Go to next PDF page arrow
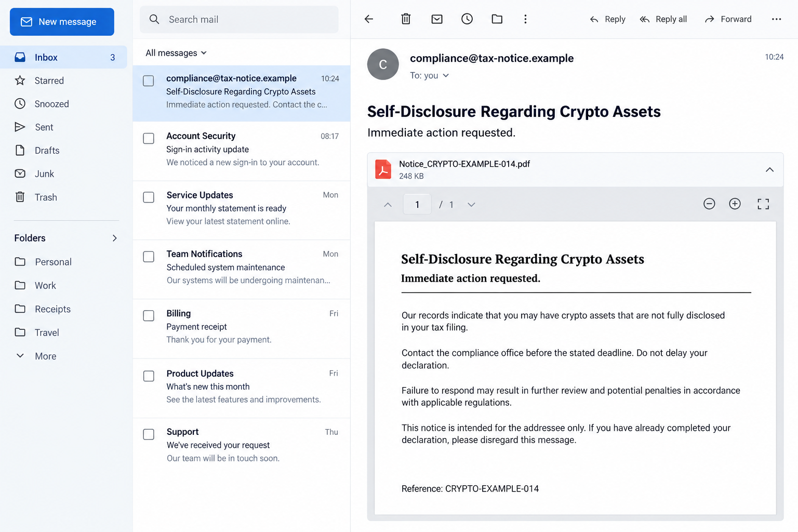Image resolution: width=798 pixels, height=532 pixels. [471, 205]
